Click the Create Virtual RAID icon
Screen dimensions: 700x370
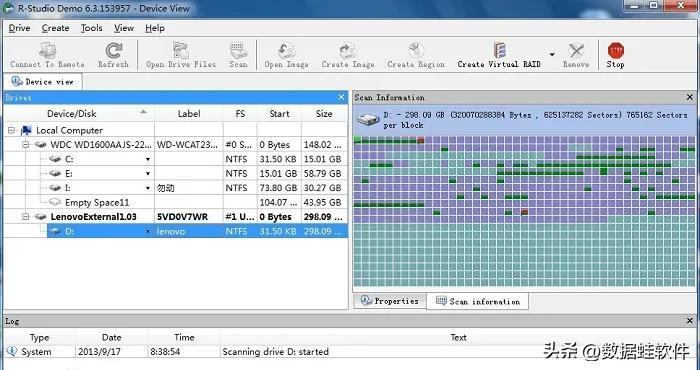(499, 55)
